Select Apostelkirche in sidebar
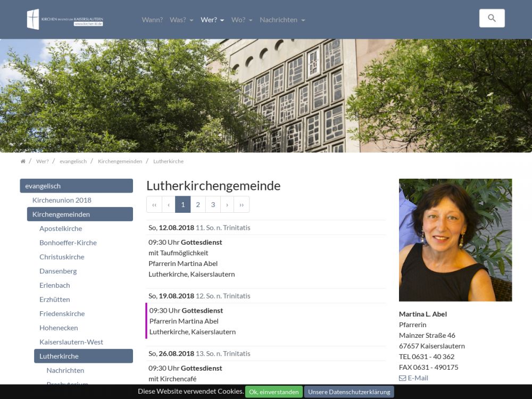This screenshot has height=399, width=532. [x=61, y=228]
